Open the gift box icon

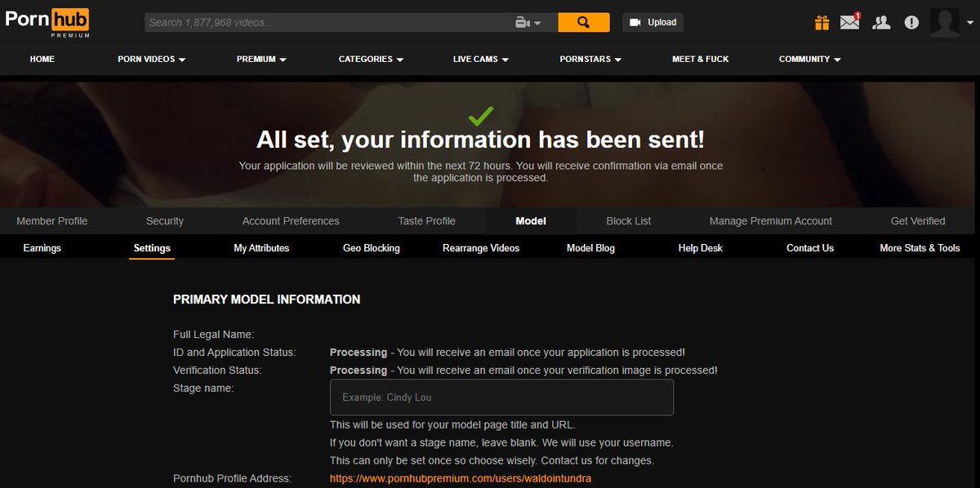click(x=822, y=22)
